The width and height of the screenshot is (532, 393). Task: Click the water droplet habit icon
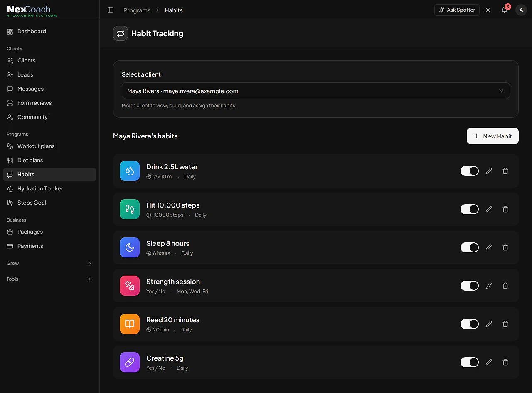point(130,171)
